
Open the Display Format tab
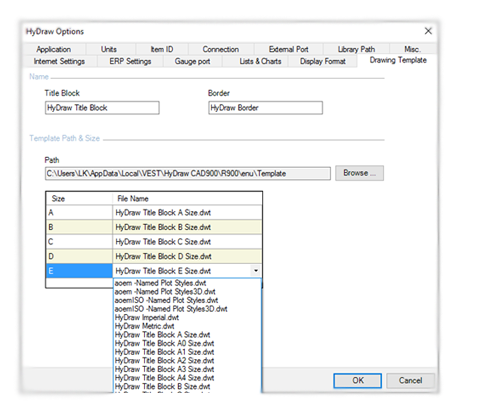point(323,61)
